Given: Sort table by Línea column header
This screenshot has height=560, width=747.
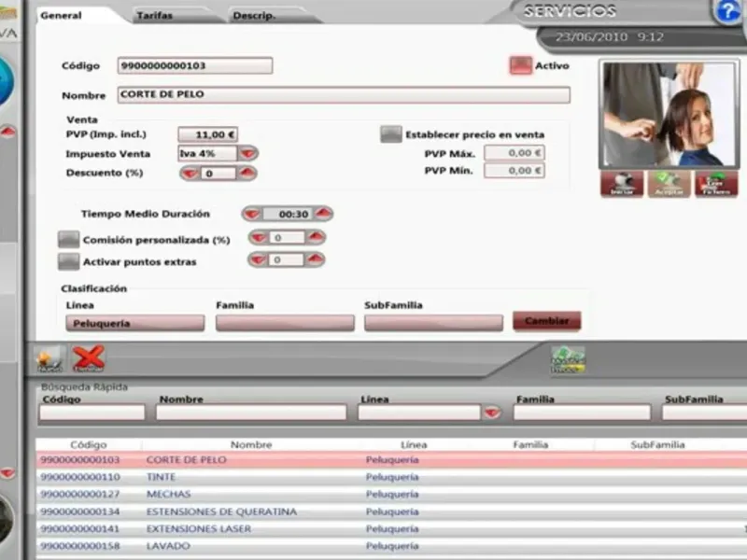Looking at the screenshot, I should [414, 445].
